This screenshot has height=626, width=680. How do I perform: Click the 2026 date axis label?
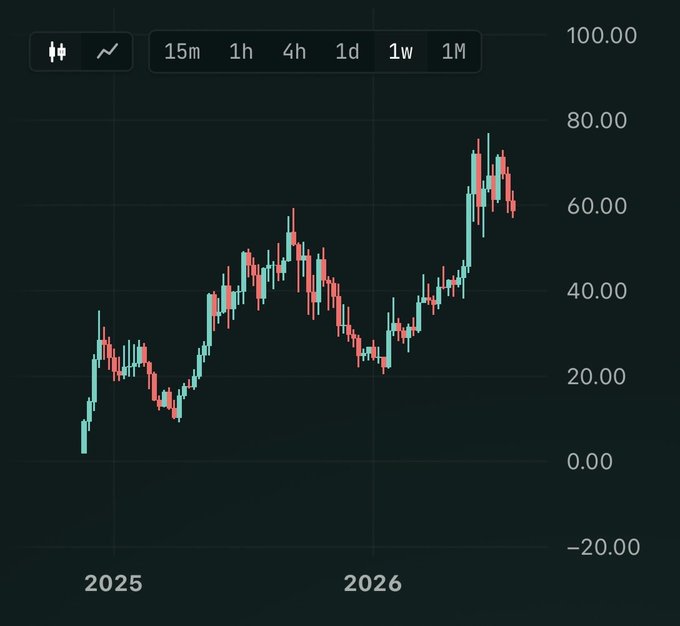click(x=373, y=583)
